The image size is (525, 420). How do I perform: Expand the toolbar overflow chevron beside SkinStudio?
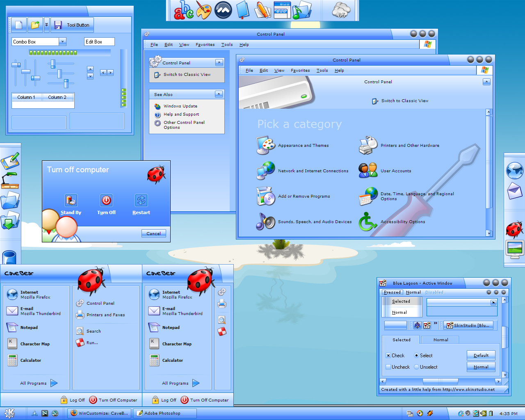[436, 324]
